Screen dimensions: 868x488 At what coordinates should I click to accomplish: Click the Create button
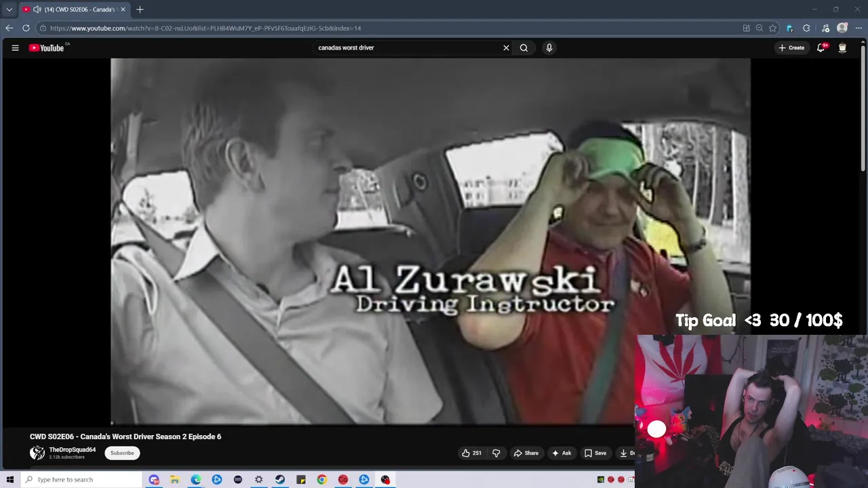(791, 47)
